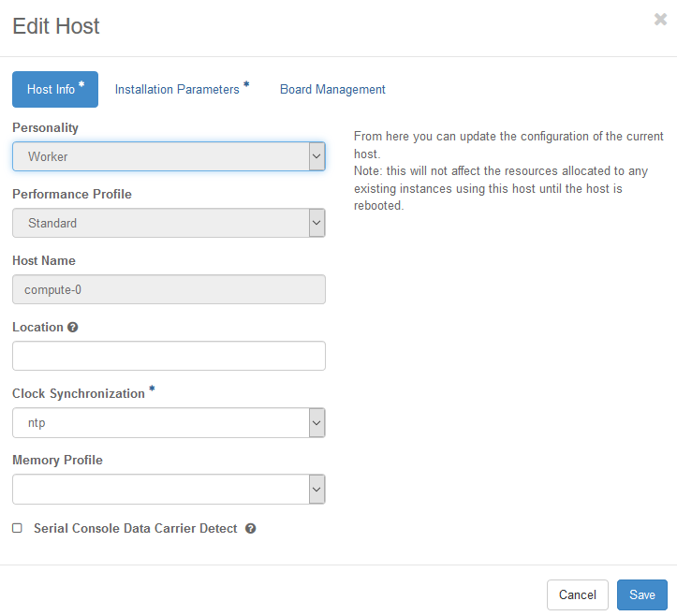Focus the Location text field

point(169,356)
